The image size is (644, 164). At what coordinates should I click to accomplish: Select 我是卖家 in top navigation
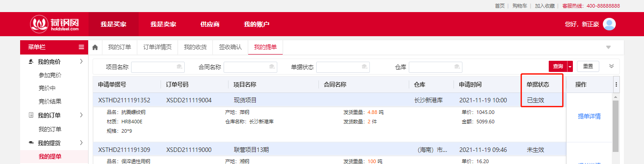tap(163, 24)
